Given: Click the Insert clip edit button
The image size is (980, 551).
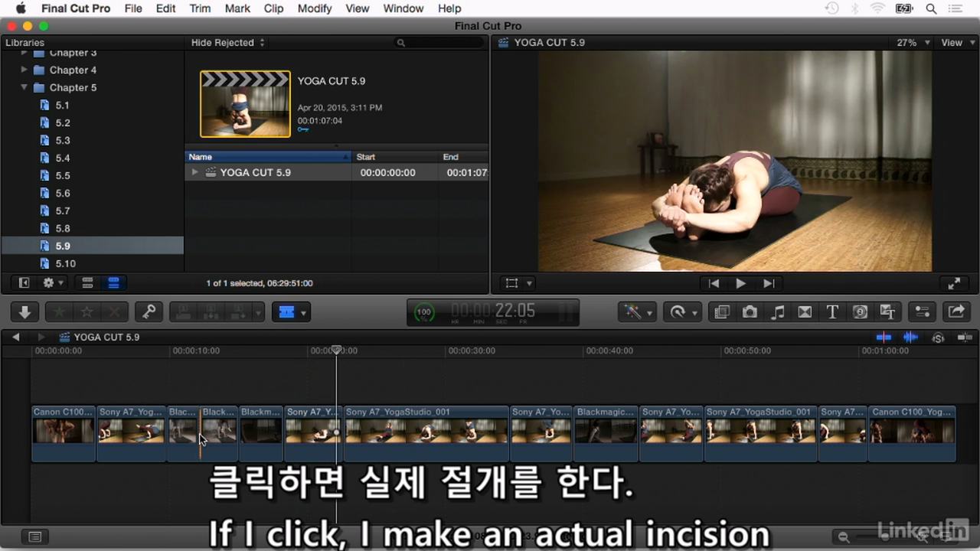Looking at the screenshot, I should [211, 311].
